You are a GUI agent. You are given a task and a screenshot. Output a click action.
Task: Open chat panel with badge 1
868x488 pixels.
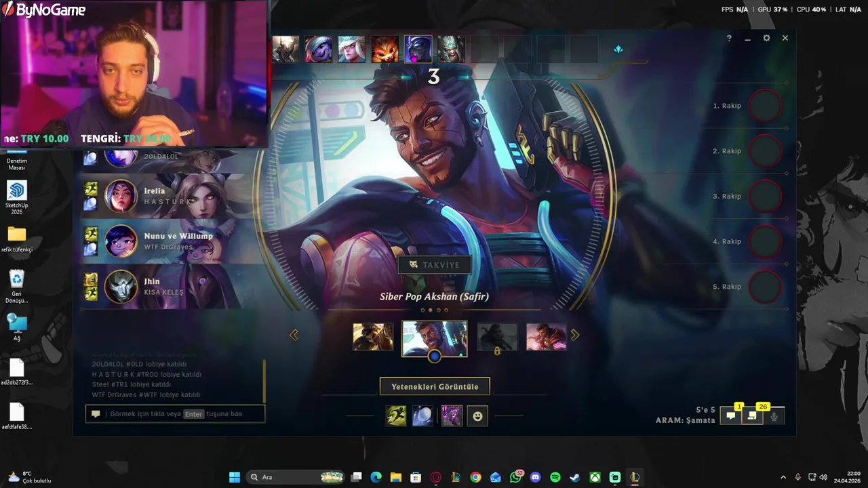(x=731, y=416)
